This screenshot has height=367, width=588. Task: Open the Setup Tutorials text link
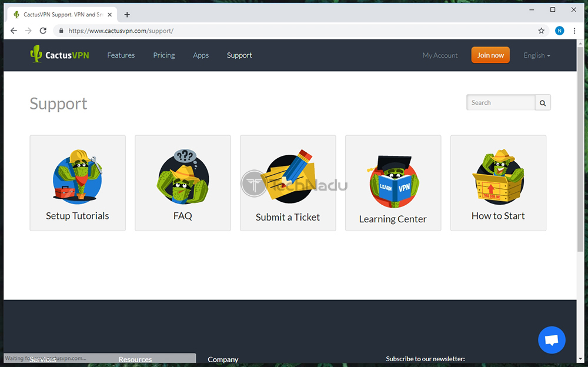[78, 216]
